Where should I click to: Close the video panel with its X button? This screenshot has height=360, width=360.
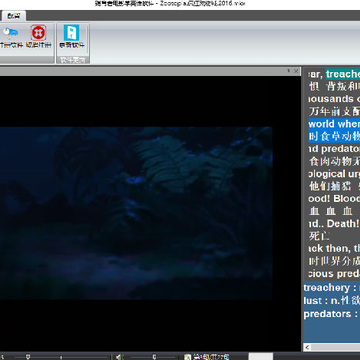296,71
